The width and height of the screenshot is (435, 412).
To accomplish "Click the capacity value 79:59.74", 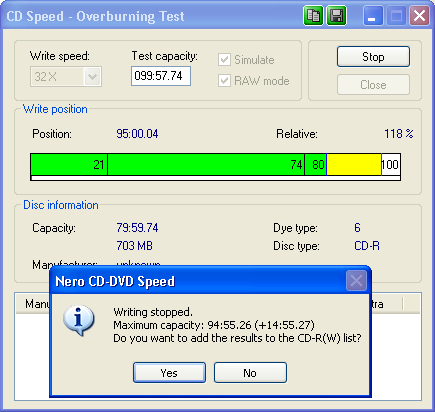I will click(137, 228).
